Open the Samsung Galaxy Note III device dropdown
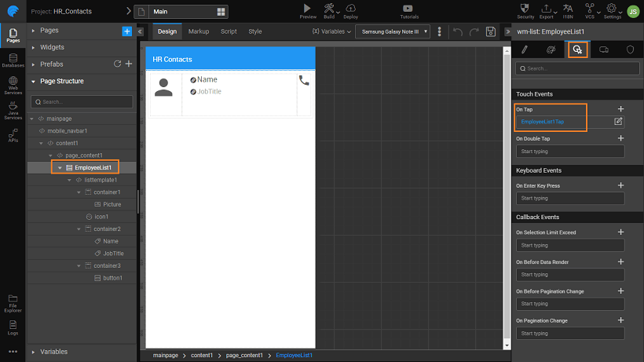Screen dimensions: 644x362 click(393, 31)
